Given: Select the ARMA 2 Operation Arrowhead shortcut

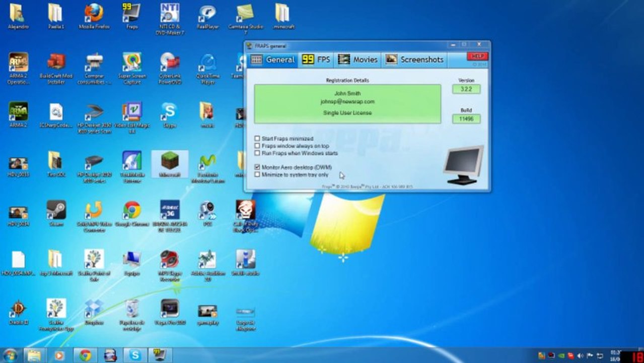Looking at the screenshot, I should coord(18,68).
